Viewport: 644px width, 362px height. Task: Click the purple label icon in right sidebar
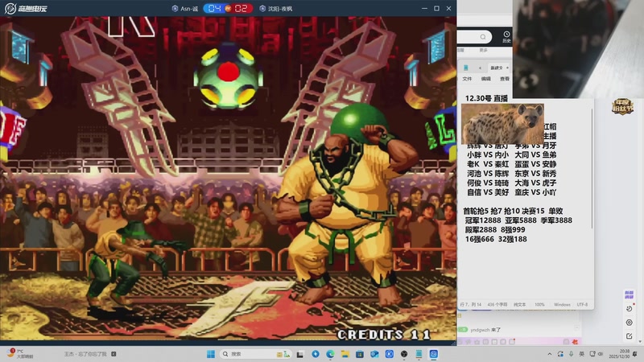(629, 294)
